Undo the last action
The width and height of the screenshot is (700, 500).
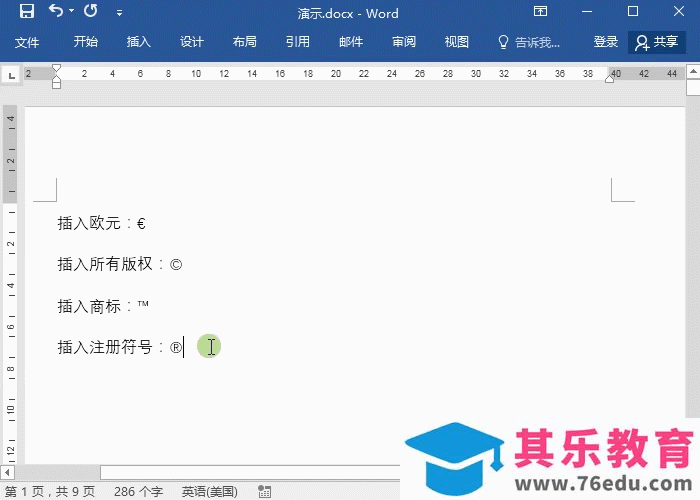tap(56, 11)
